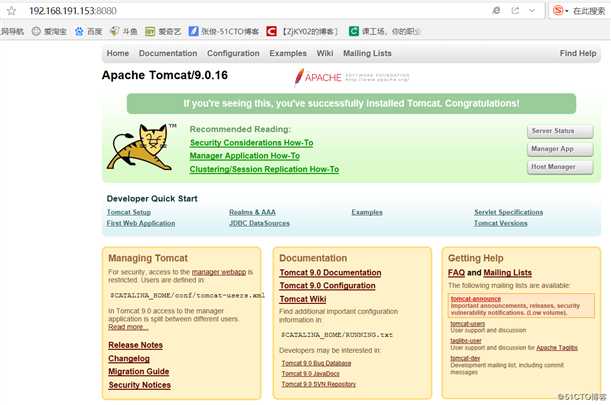Click the Manager App button
Viewport: 611px width, 405px height.
pos(560,149)
